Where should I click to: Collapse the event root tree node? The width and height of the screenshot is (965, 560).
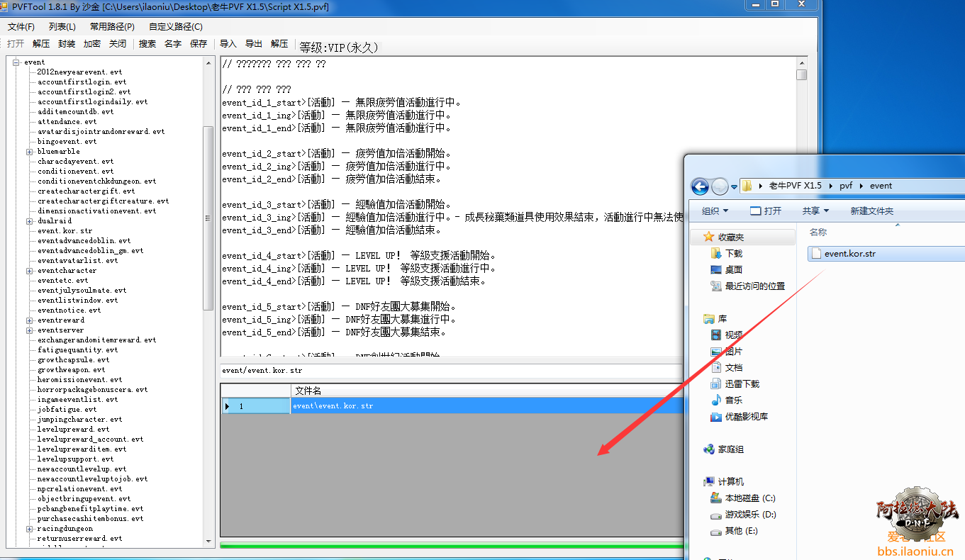16,62
